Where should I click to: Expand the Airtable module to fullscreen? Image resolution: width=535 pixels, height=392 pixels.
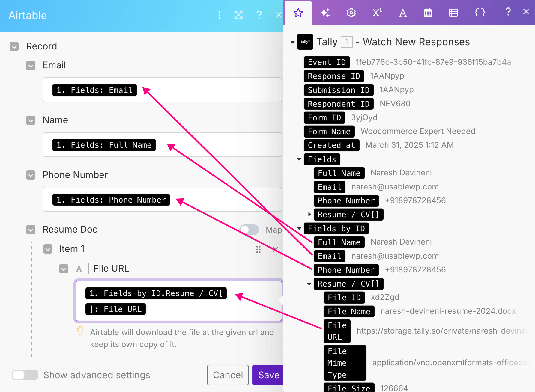(x=238, y=15)
